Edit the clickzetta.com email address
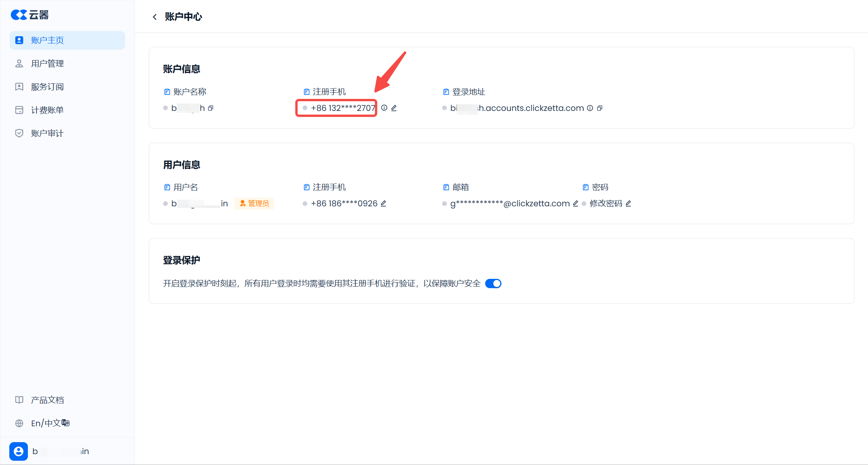 [x=575, y=204]
